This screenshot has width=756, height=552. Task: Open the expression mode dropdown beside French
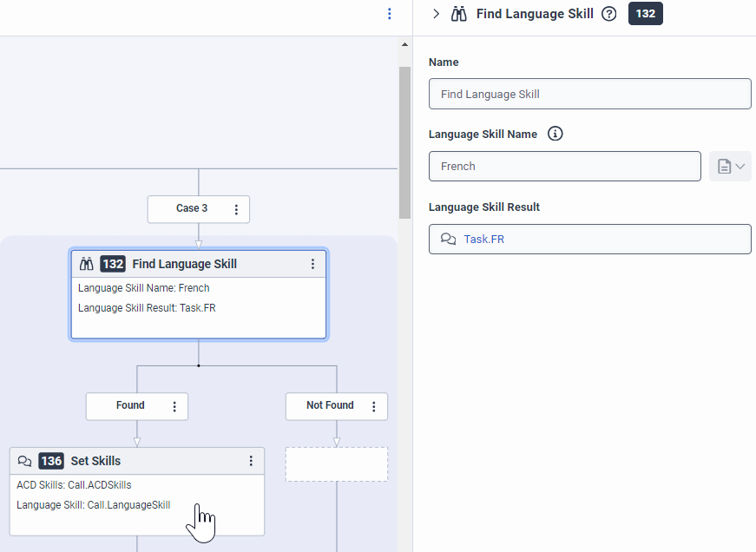[730, 167]
